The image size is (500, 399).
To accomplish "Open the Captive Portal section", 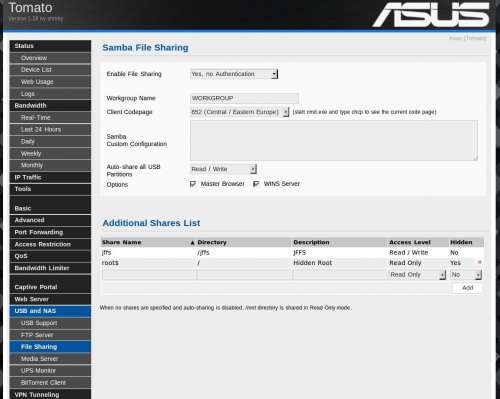I will [50, 287].
